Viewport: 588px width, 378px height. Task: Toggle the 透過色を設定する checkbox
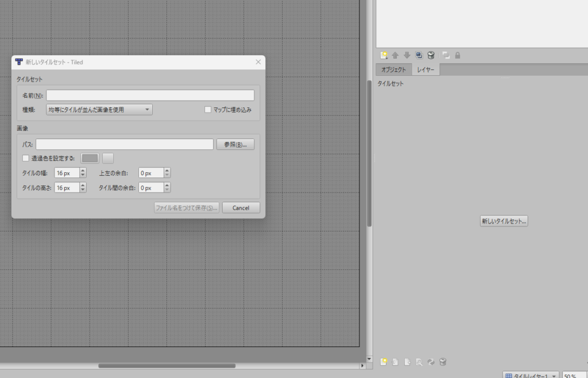tap(25, 158)
